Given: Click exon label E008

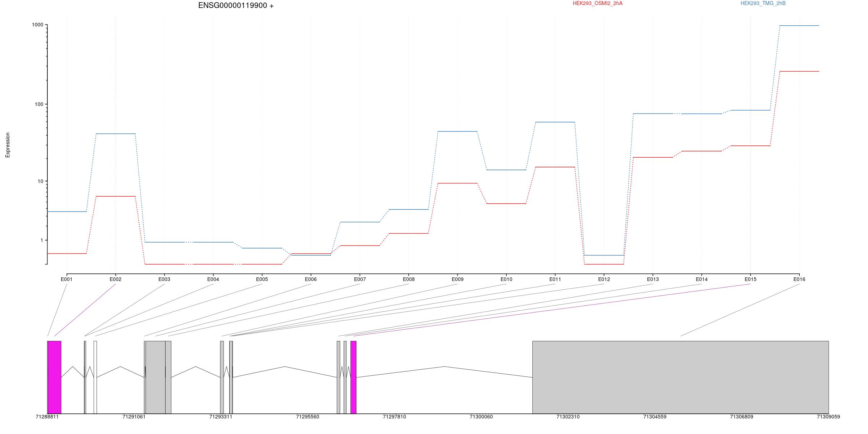Looking at the screenshot, I should (409, 279).
